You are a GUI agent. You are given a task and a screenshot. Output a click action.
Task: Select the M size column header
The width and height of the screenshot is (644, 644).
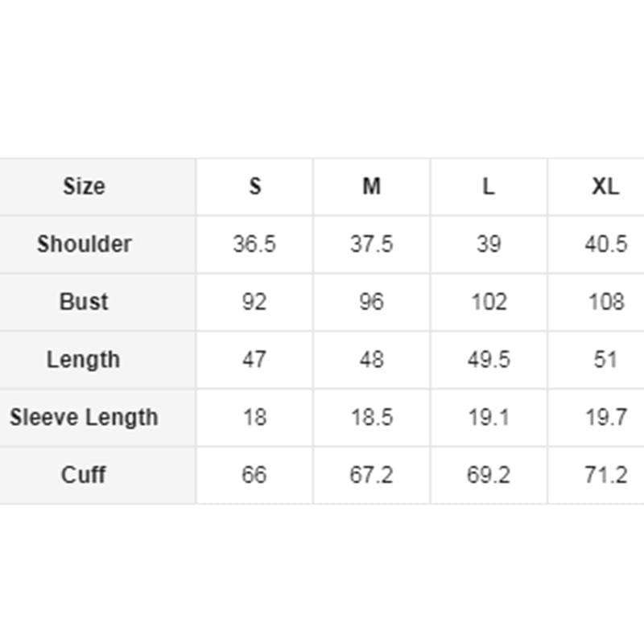tap(372, 187)
